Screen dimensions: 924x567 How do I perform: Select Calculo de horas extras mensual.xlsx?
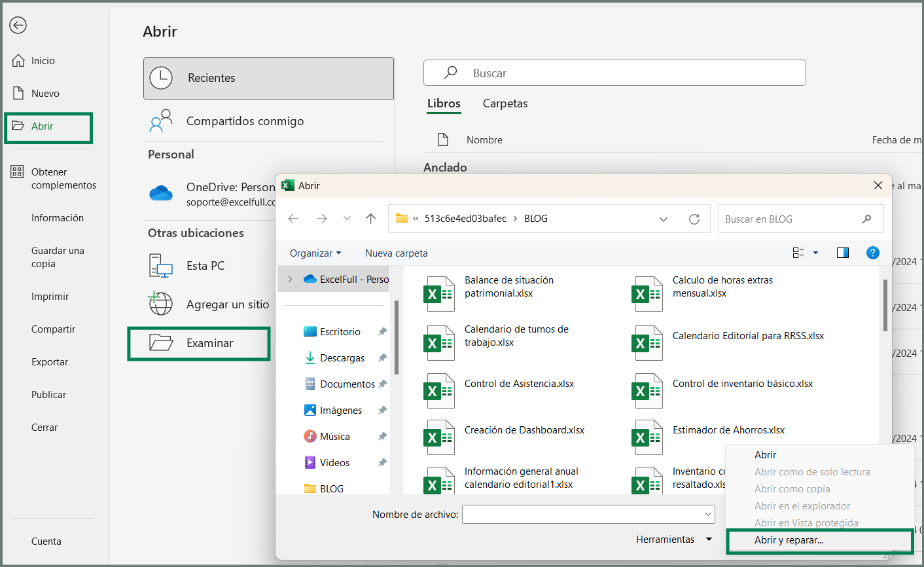703,294
